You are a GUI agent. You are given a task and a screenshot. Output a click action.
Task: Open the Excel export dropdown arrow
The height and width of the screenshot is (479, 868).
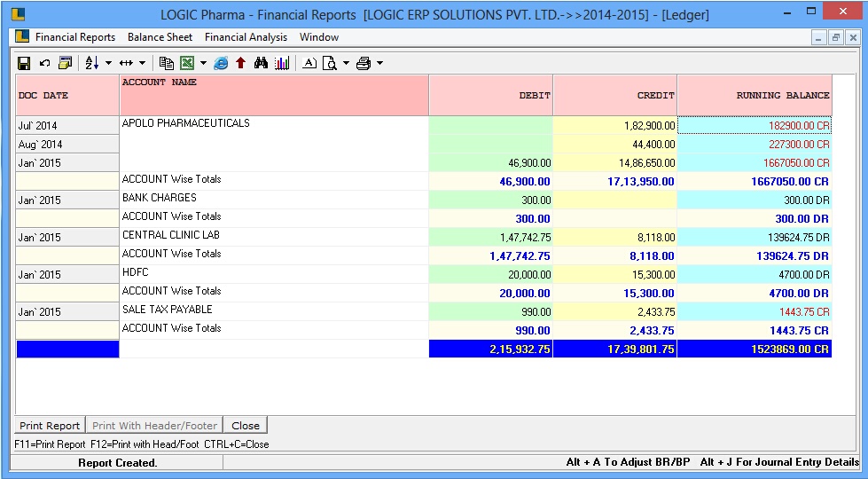(x=203, y=63)
